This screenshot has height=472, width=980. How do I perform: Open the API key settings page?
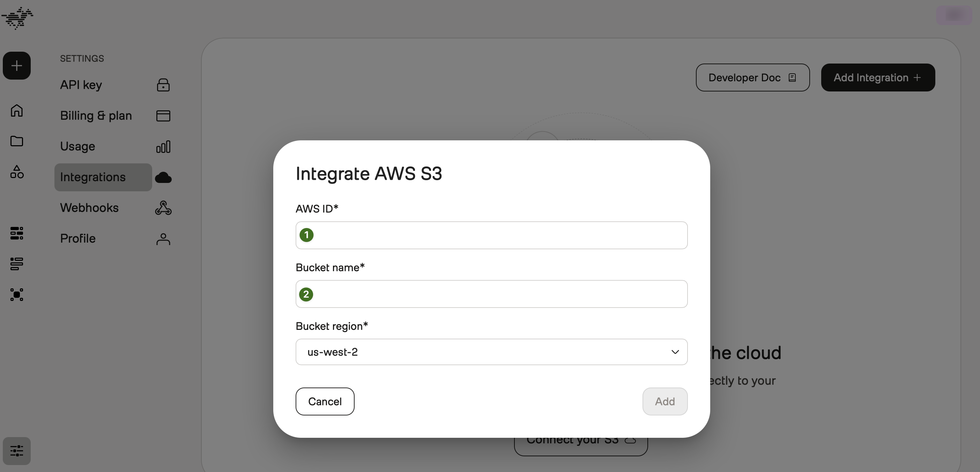coord(81,85)
